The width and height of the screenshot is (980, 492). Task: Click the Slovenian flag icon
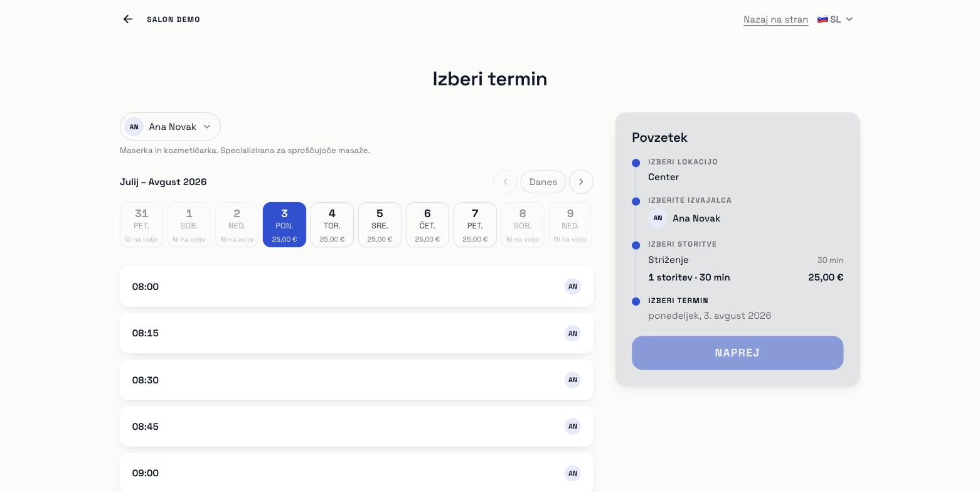coord(823,19)
